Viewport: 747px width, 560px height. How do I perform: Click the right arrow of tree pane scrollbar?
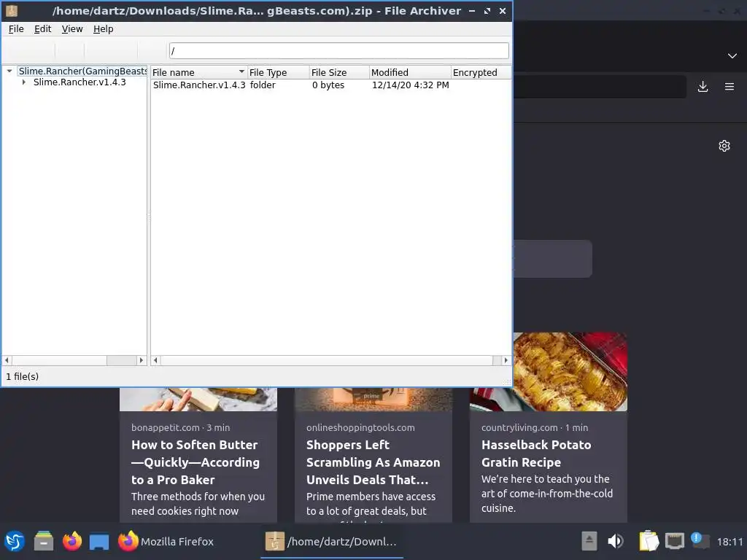(x=141, y=360)
